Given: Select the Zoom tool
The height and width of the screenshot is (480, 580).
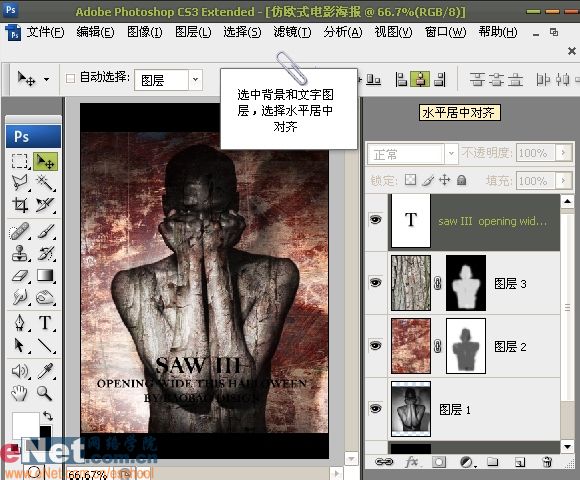Looking at the screenshot, I should 45,393.
